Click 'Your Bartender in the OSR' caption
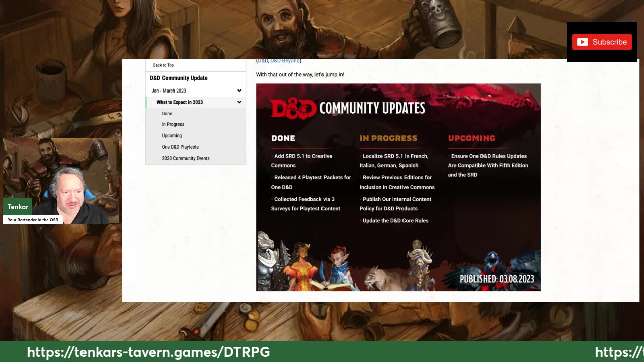This screenshot has width=644, height=362. click(33, 220)
